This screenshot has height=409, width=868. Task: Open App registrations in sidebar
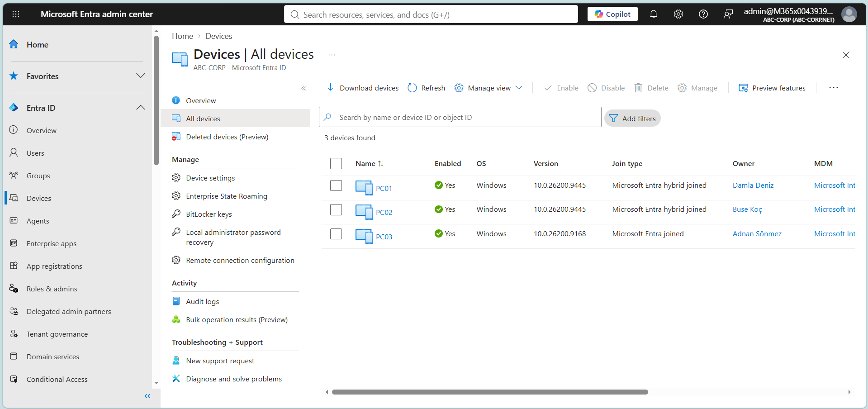[x=54, y=266]
